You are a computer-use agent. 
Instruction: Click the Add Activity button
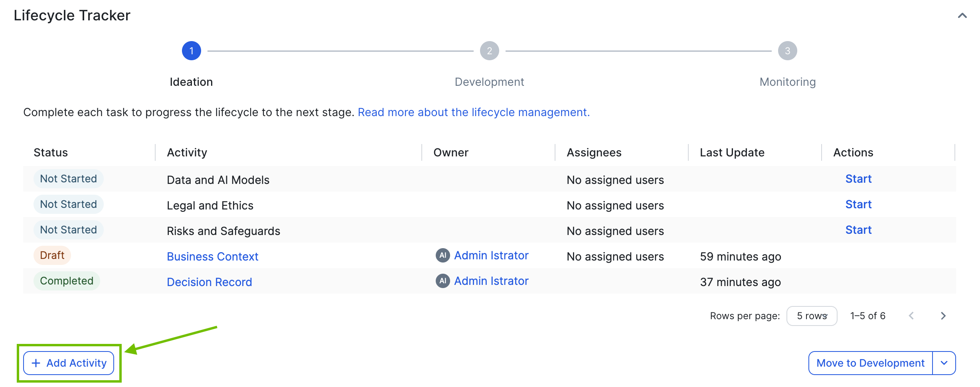click(x=69, y=363)
